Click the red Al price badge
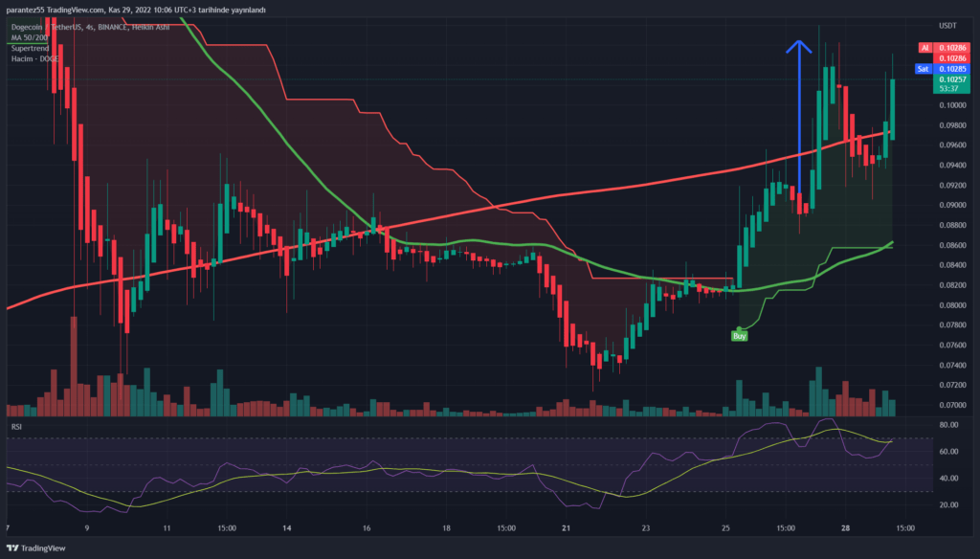 [x=924, y=47]
